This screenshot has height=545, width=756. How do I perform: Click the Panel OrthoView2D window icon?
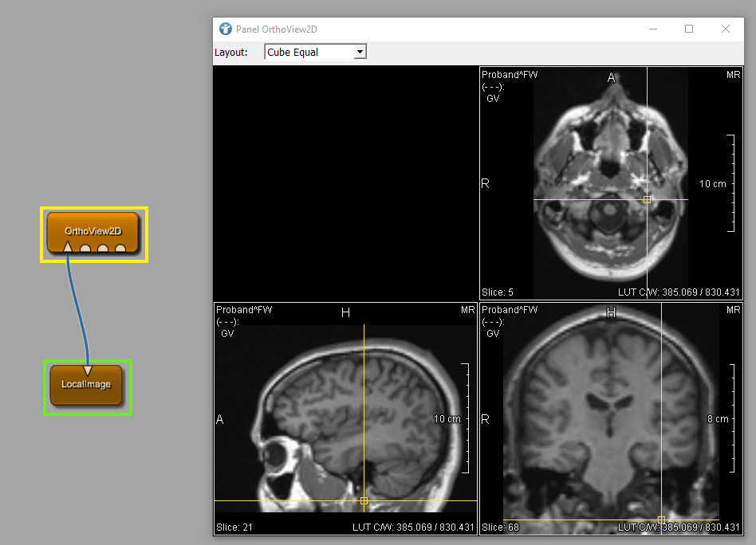(x=225, y=29)
